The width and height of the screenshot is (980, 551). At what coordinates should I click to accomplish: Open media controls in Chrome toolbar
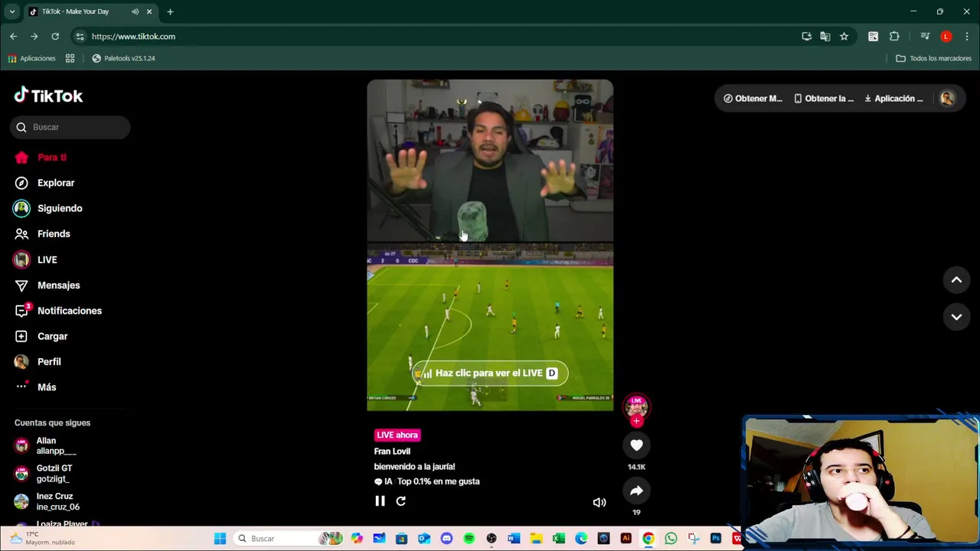[x=925, y=36]
